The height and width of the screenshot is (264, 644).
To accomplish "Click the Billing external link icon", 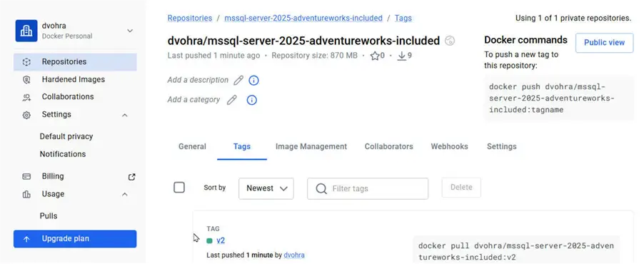I will click(x=131, y=177).
